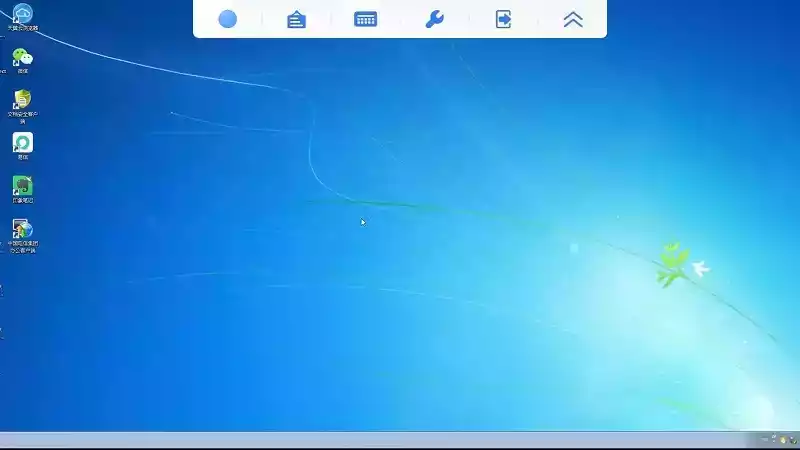Click the exit session arrow icon
800x450 pixels.
click(x=504, y=19)
